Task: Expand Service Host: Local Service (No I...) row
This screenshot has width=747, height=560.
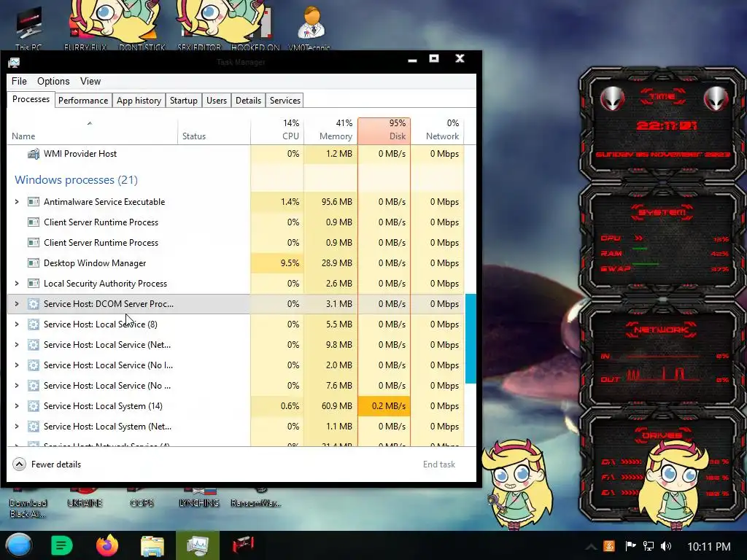Action: (x=17, y=365)
